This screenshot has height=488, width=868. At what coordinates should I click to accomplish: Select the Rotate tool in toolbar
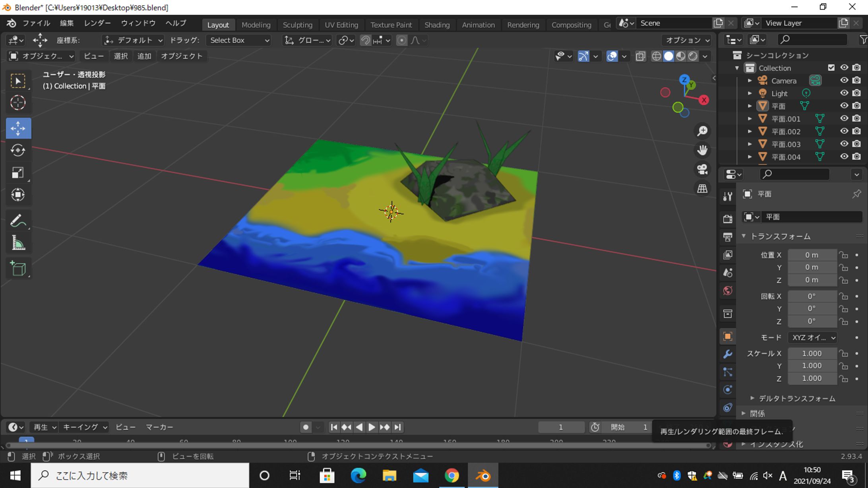point(18,150)
